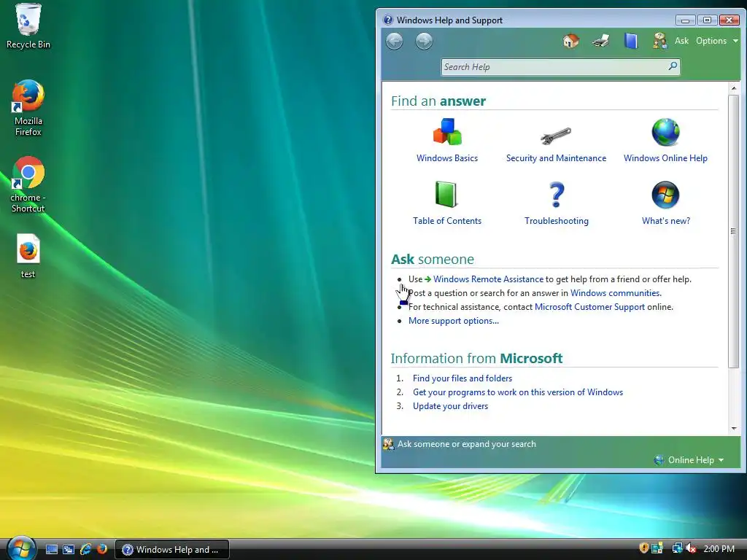Open the Windows Start orb
This screenshot has height=560, width=747.
point(21,548)
